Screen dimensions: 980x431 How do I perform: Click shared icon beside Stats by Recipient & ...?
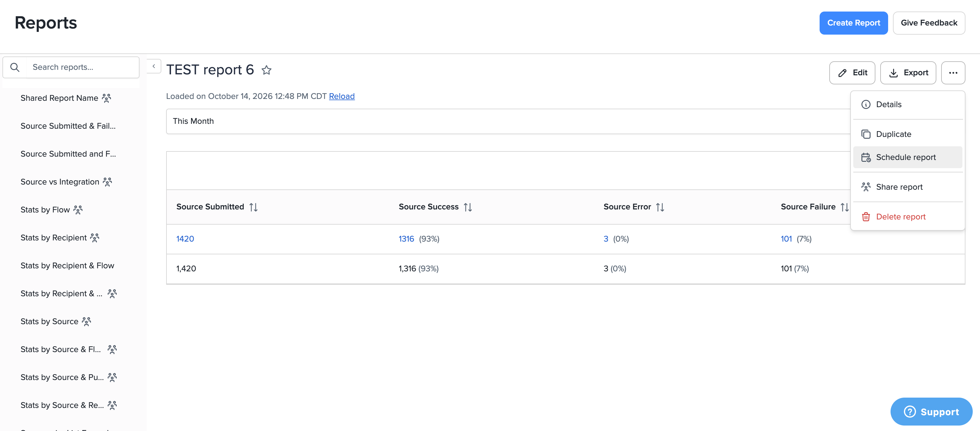pyautogui.click(x=112, y=294)
